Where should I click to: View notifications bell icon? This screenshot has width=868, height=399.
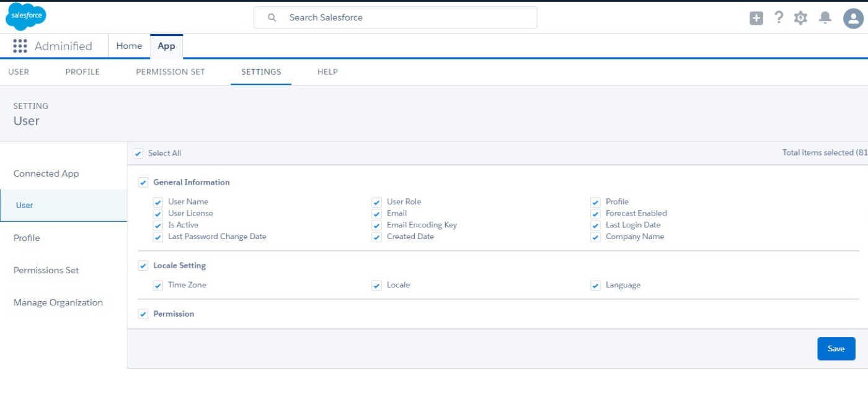[x=825, y=18]
